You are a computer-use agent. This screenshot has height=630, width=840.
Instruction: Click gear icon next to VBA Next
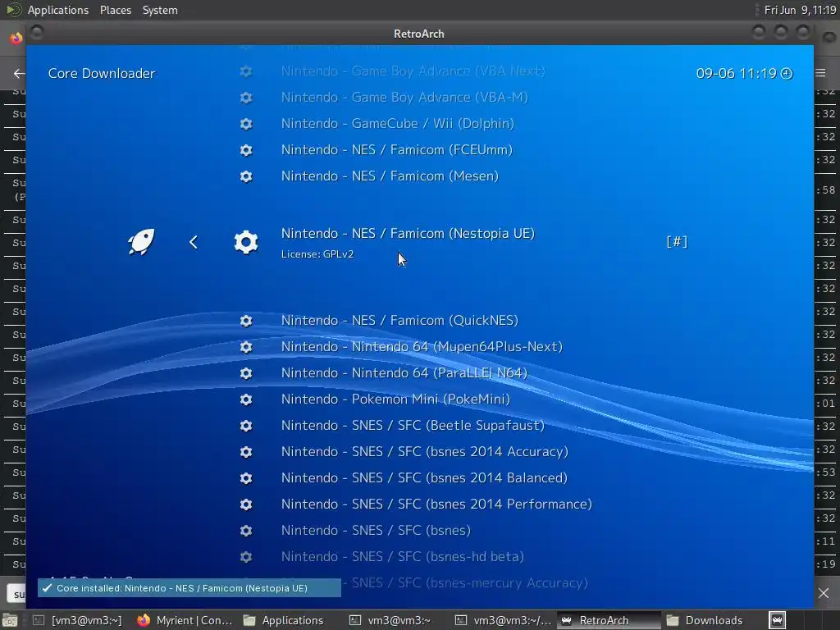246,71
